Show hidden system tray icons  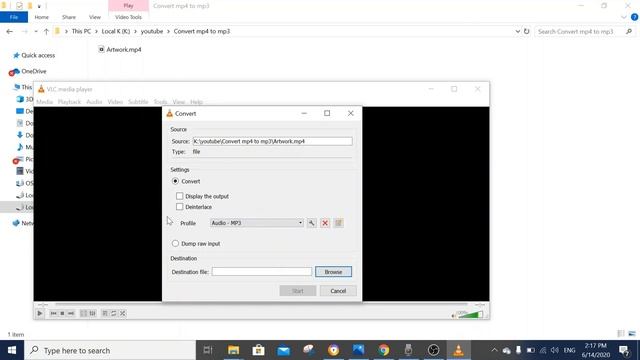coord(494,350)
